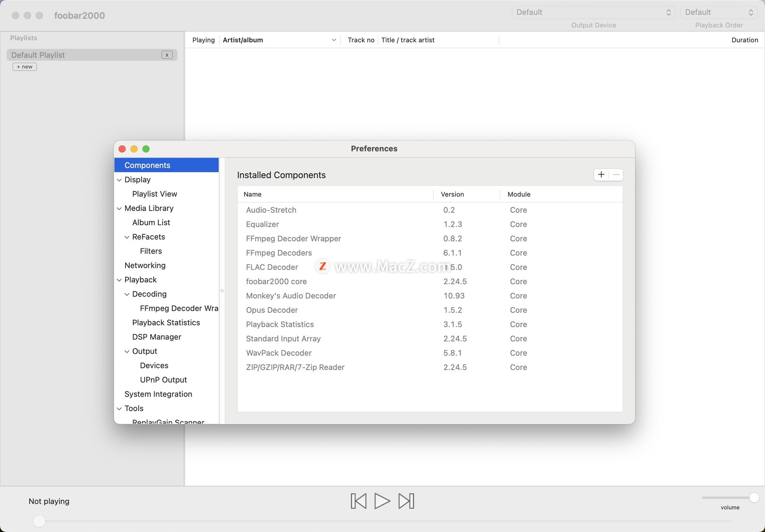Open Album List preferences page
Image resolution: width=765 pixels, height=532 pixels.
pos(151,222)
